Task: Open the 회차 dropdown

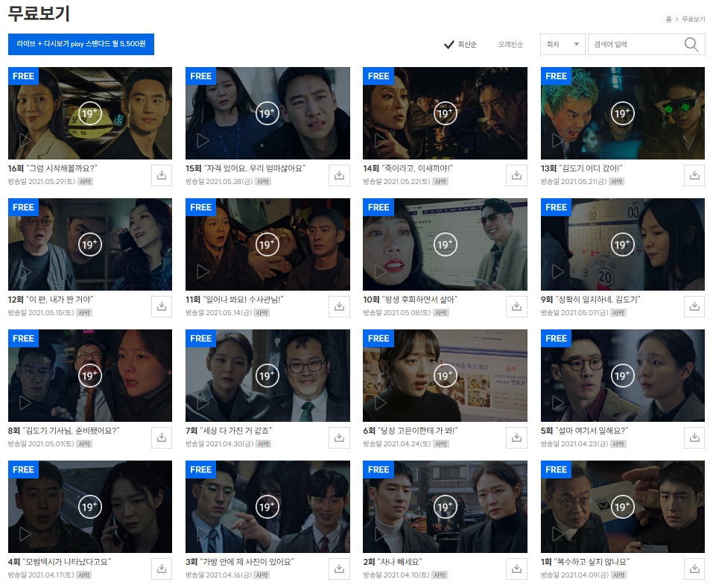Action: [563, 44]
